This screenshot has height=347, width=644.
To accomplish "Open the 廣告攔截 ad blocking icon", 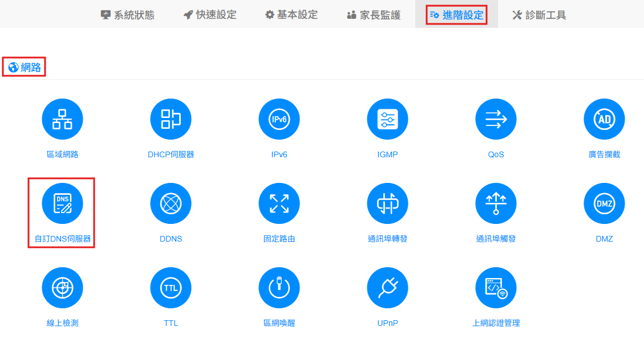I will pyautogui.click(x=604, y=119).
